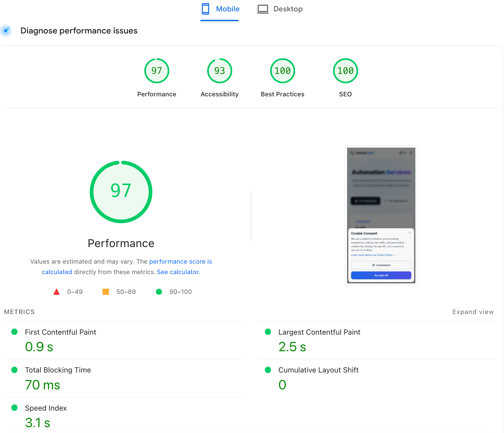This screenshot has width=504, height=433.
Task: Click the green dot beside Speed Index
Action: pos(14,408)
